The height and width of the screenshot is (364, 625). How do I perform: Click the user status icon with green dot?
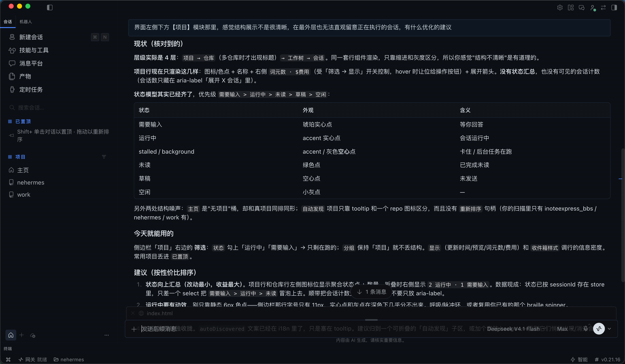[x=593, y=8]
